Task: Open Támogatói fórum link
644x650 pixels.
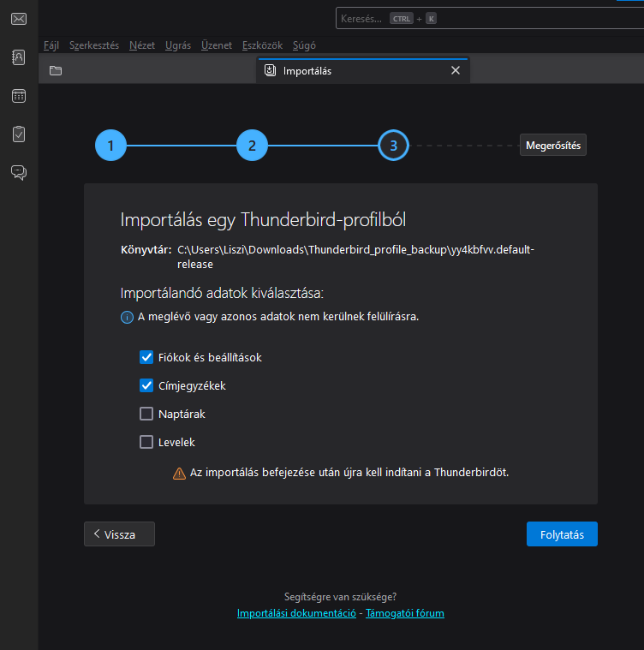Action: point(405,613)
